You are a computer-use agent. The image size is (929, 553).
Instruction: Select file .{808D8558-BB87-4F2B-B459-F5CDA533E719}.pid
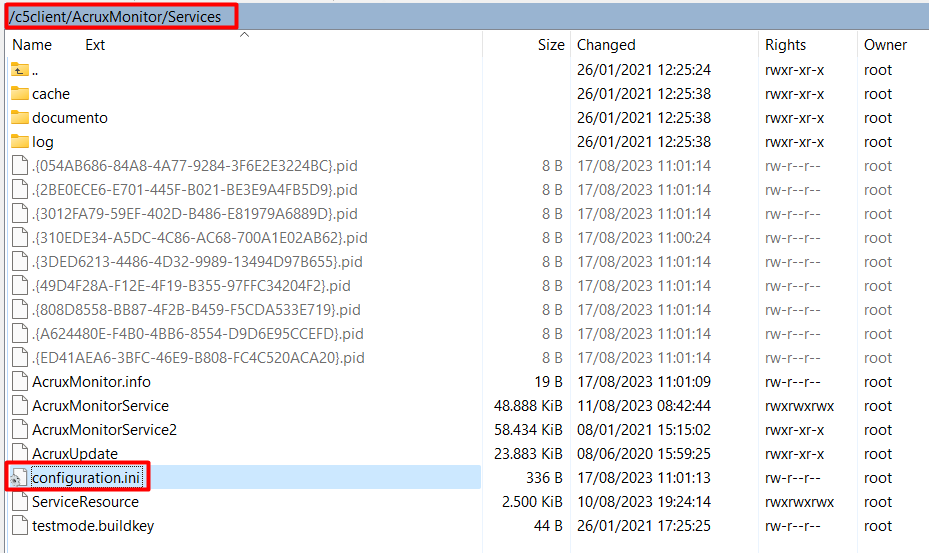pyautogui.click(x=196, y=310)
